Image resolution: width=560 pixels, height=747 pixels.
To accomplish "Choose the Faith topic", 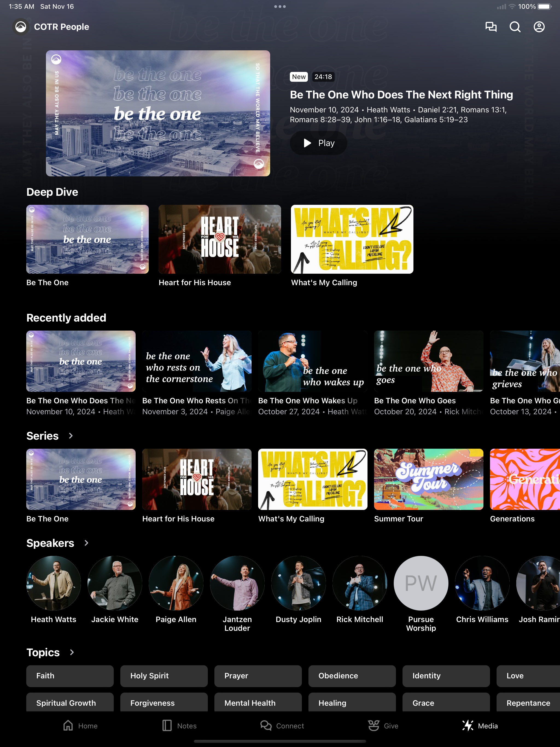I will tap(70, 676).
